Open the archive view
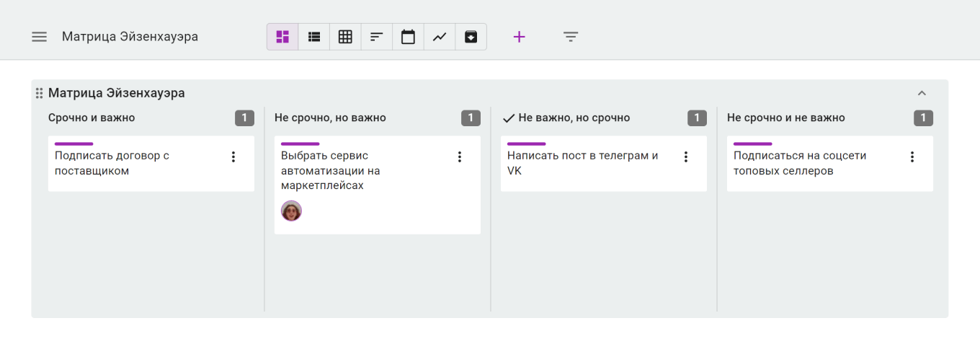 pyautogui.click(x=471, y=37)
